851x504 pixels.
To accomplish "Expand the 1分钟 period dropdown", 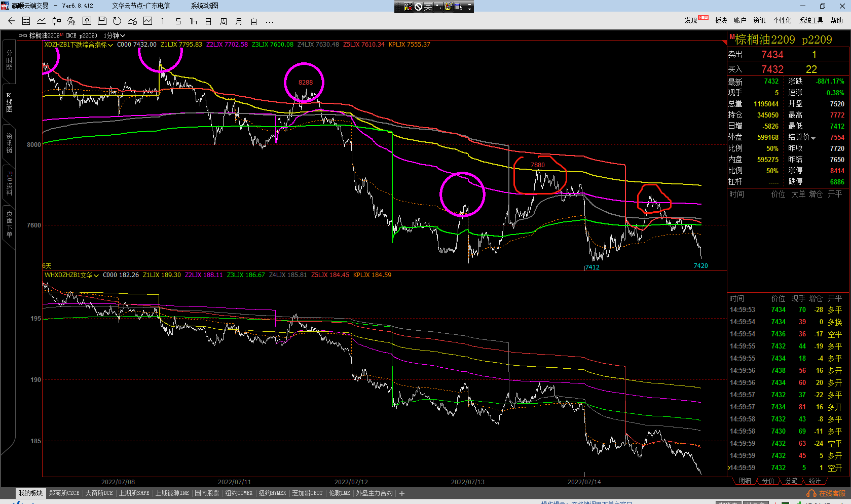I will coord(114,36).
